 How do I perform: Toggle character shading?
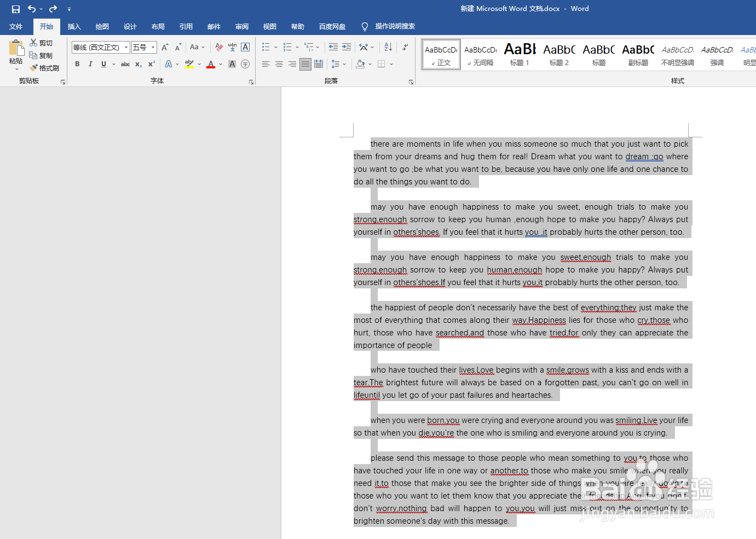click(x=232, y=64)
